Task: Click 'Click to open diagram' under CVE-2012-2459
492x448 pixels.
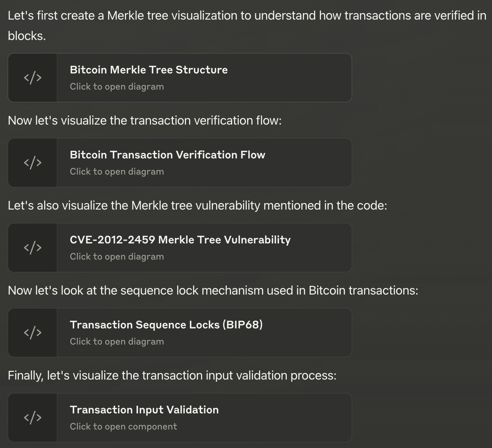Action: [x=117, y=257]
